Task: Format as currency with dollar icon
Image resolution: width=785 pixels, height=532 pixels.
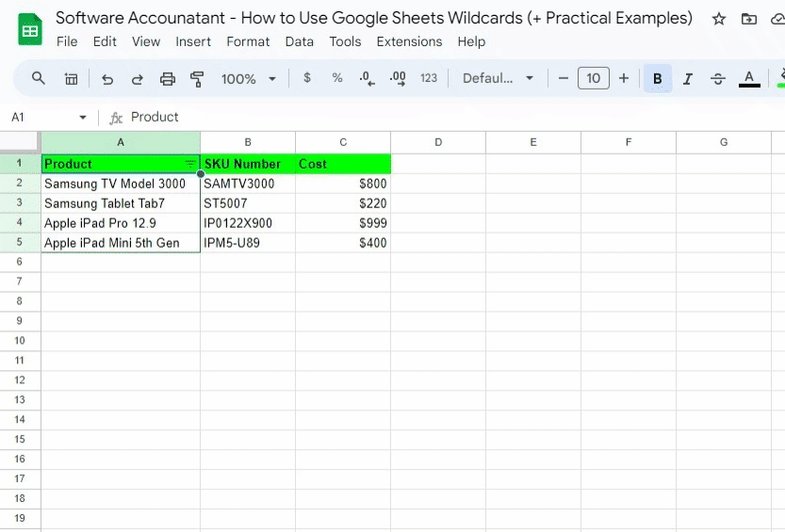Action: click(307, 78)
